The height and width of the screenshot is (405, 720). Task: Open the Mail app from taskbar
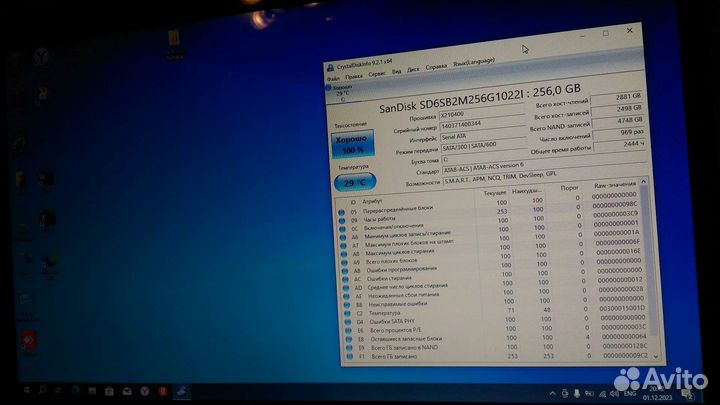127,391
